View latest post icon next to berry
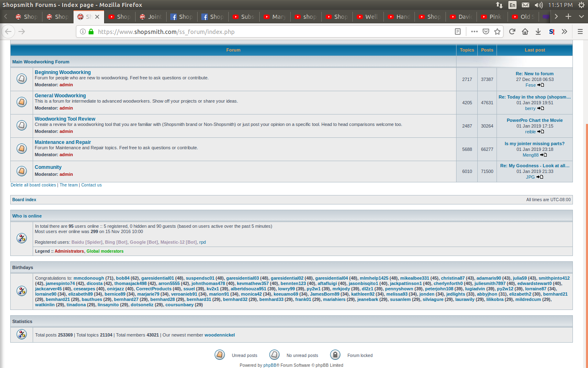 pyautogui.click(x=541, y=108)
